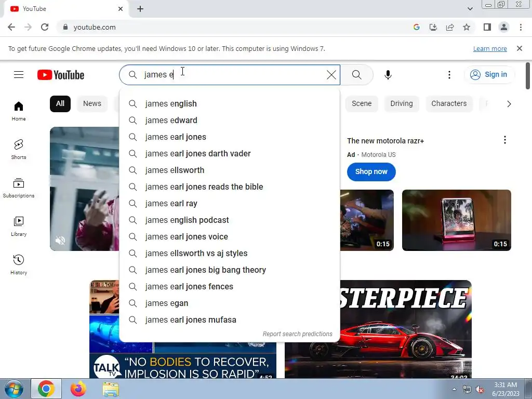The width and height of the screenshot is (532, 399).
Task: Open the TalkTV implosion video thumbnail
Action: click(182, 361)
